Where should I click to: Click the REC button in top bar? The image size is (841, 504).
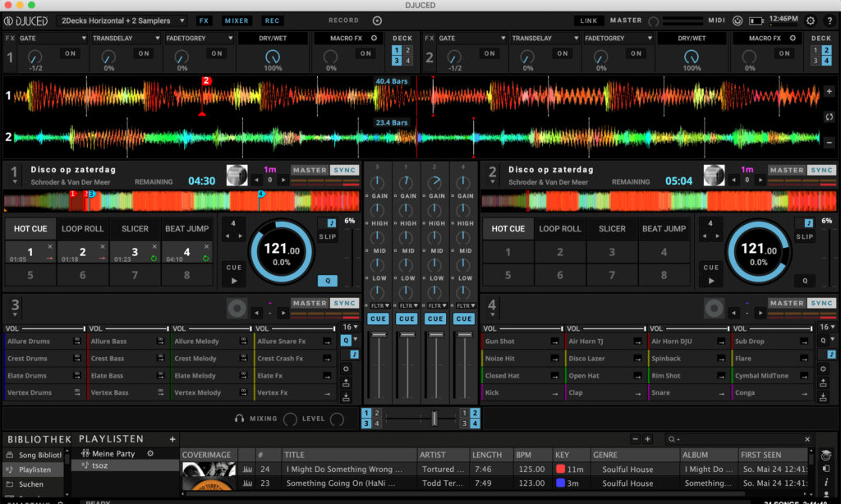click(272, 21)
